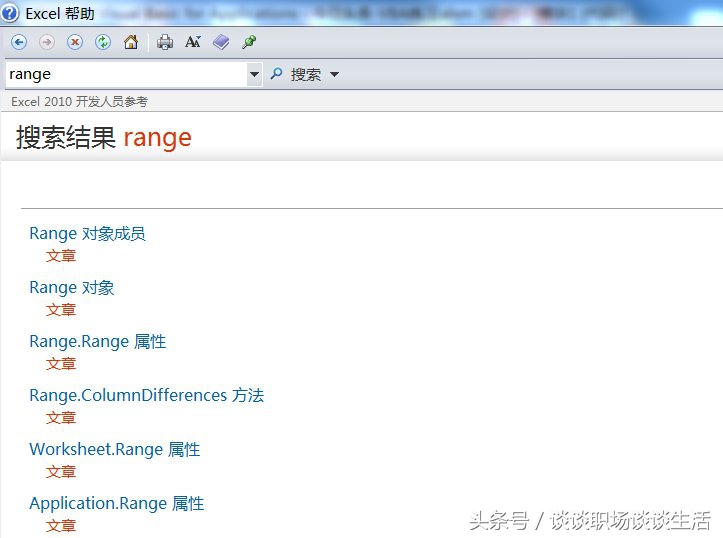Click '文章' label under Application.Range 属性

pos(61,526)
